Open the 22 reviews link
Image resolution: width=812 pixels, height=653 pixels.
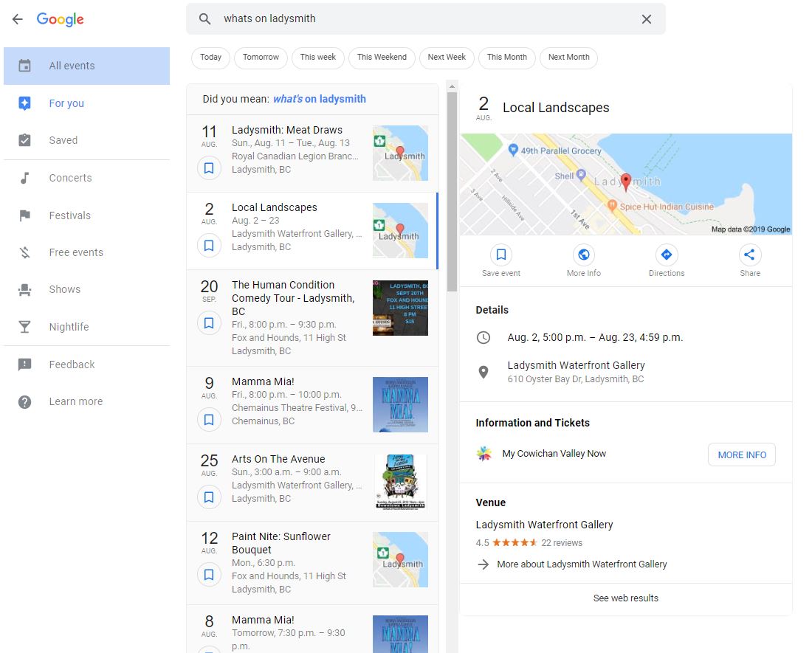(562, 543)
